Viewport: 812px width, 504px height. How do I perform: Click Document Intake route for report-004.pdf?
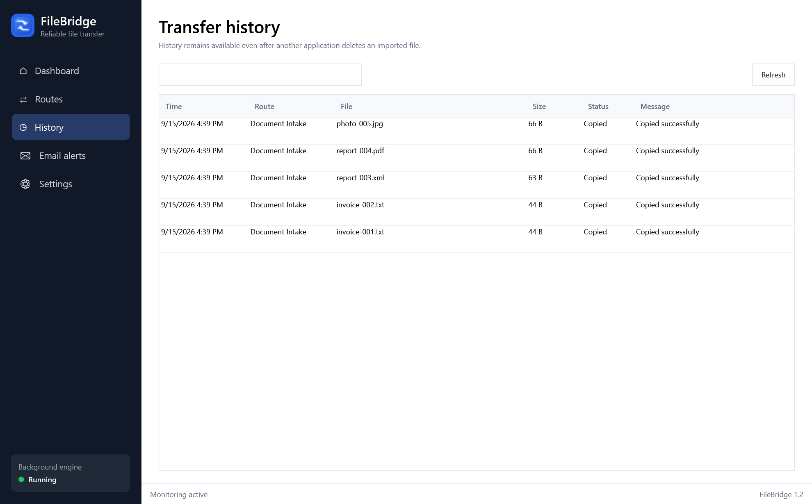click(278, 151)
